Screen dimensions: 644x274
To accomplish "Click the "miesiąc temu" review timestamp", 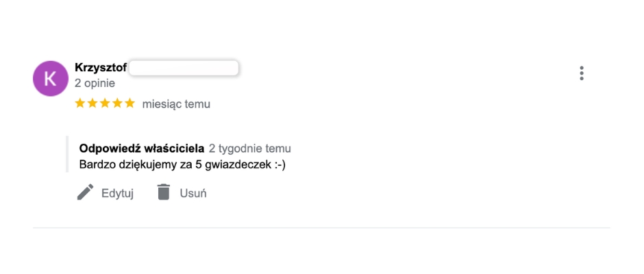I will tap(176, 104).
